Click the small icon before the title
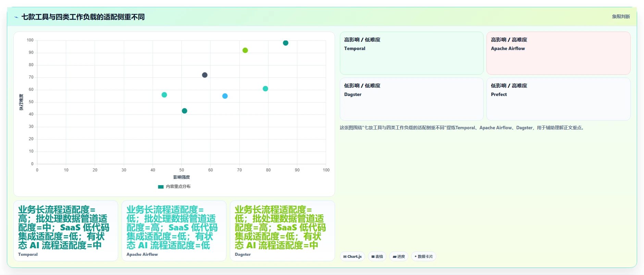The height and width of the screenshot is (275, 644). 16,17
